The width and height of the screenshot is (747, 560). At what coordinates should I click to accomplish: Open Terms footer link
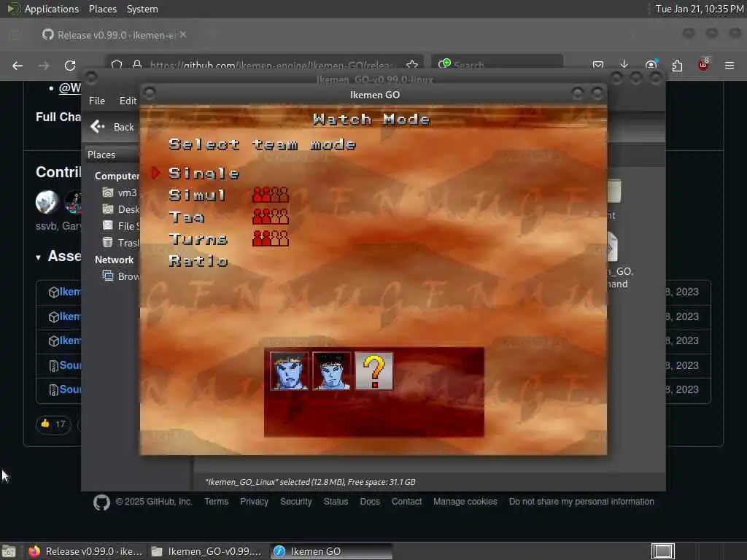[216, 502]
